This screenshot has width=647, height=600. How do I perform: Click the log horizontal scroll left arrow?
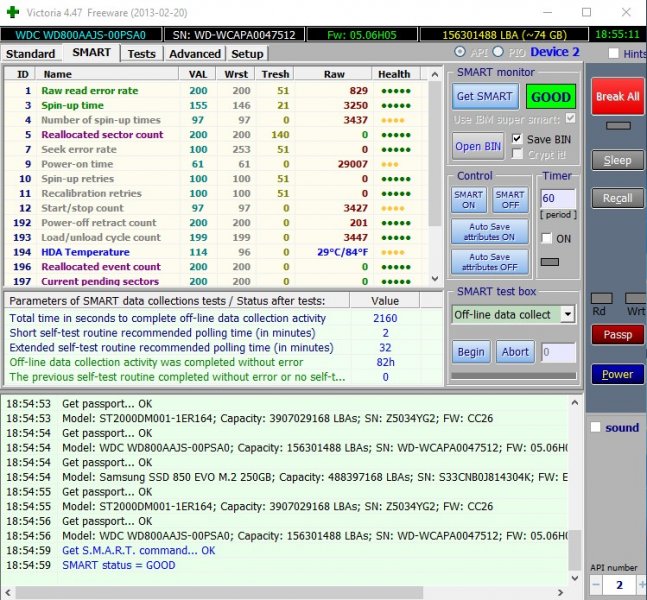click(8, 593)
